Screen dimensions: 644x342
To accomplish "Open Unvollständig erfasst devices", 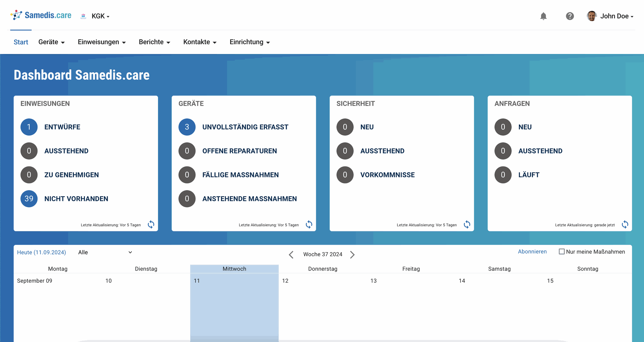I will [x=245, y=127].
